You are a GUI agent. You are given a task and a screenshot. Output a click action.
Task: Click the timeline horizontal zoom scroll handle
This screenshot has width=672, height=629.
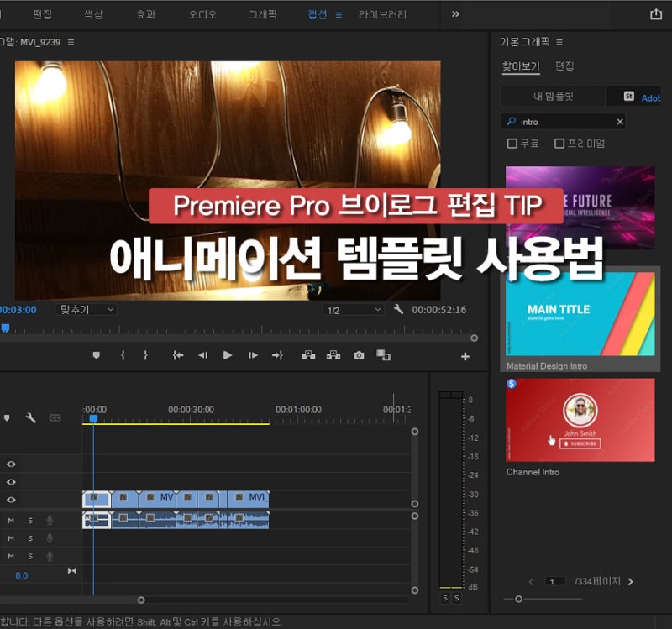tap(141, 600)
